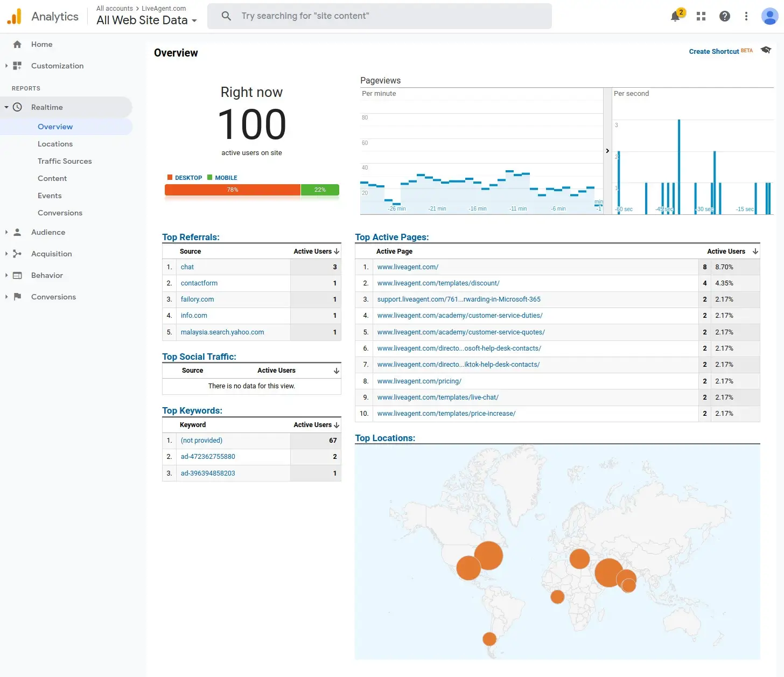This screenshot has width=784, height=677.
Task: Toggle Active Users sort in Top Keywords
Action: point(316,425)
